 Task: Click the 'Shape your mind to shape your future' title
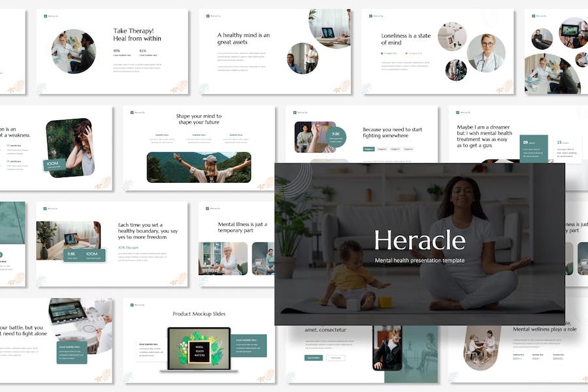(199, 119)
